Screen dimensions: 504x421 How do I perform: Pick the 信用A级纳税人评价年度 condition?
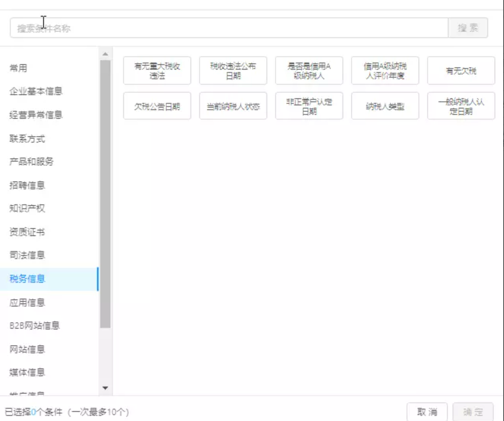385,71
